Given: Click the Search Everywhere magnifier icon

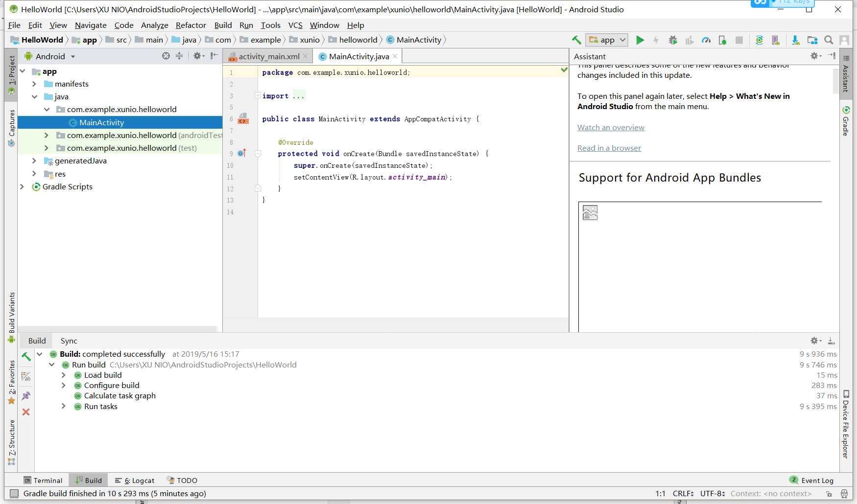Looking at the screenshot, I should point(829,40).
